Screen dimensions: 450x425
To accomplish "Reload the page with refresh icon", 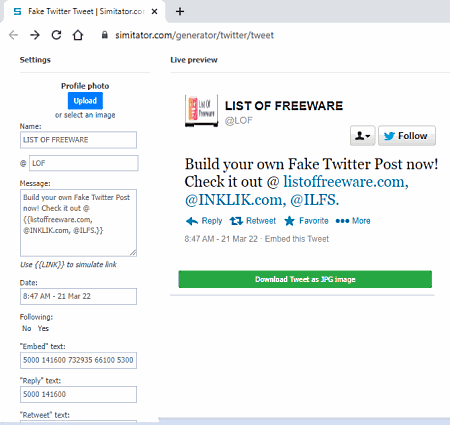I will pos(56,35).
